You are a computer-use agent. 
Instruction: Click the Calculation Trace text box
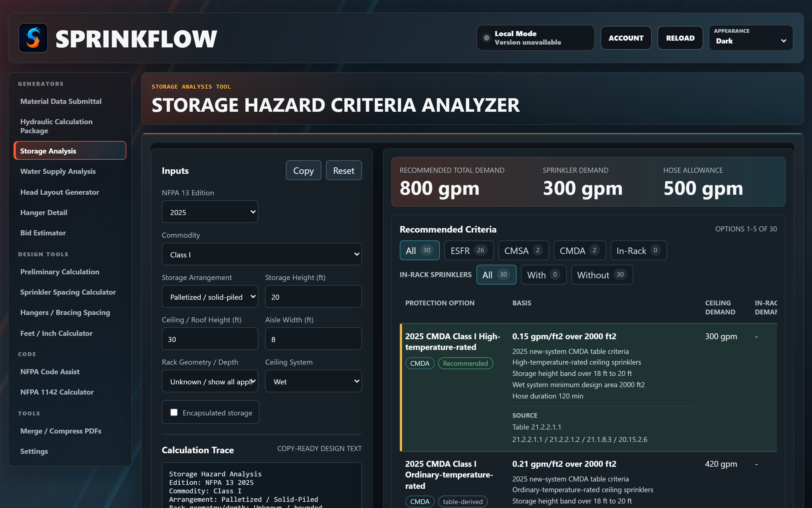262,485
